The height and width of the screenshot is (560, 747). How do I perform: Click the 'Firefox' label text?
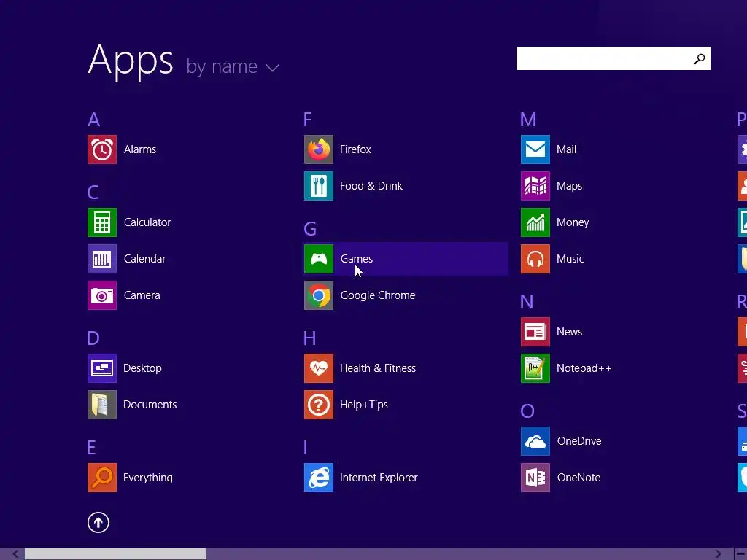click(x=355, y=149)
